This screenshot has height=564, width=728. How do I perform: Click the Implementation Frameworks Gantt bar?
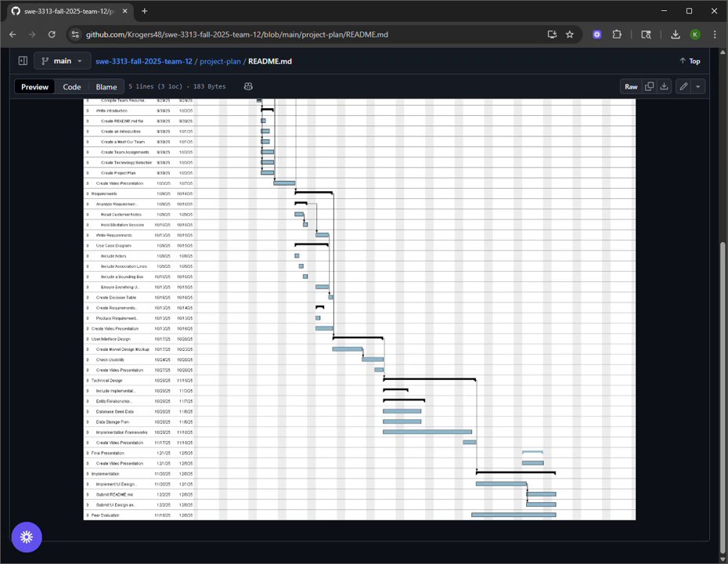pyautogui.click(x=427, y=432)
